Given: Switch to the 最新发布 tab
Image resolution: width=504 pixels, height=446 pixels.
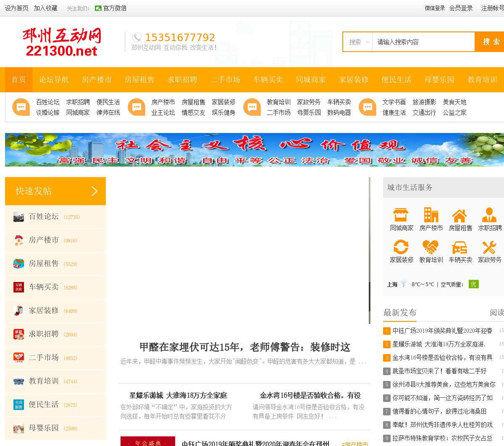Looking at the screenshot, I should (x=400, y=313).
